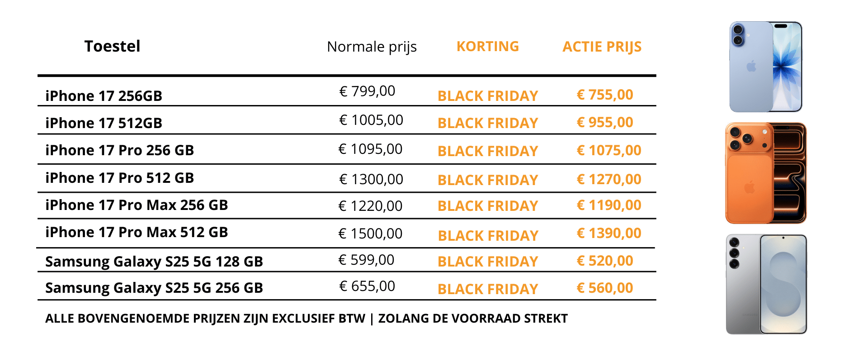The height and width of the screenshot is (362, 868).
Task: Click the exclusief BTW disclaimer text
Action: [306, 319]
